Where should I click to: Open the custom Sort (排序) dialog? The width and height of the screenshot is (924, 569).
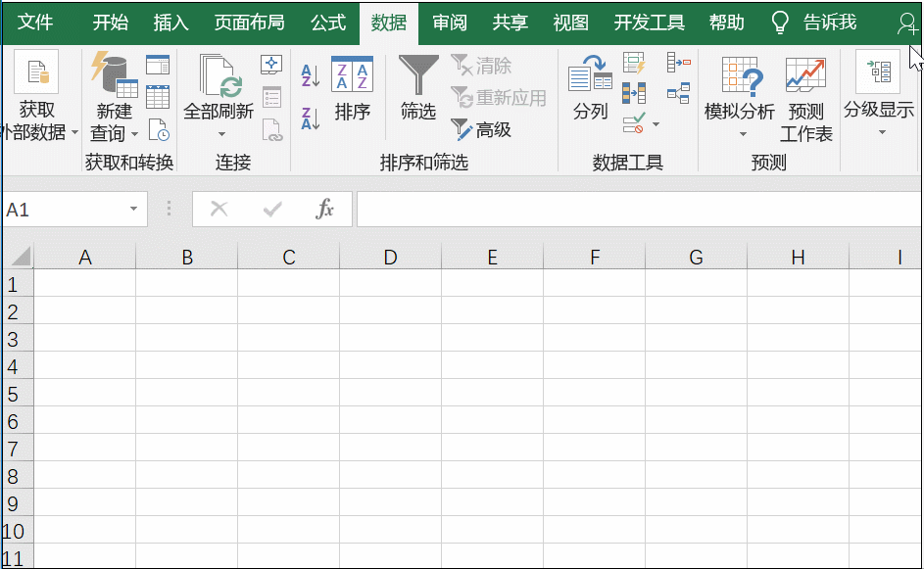(352, 89)
